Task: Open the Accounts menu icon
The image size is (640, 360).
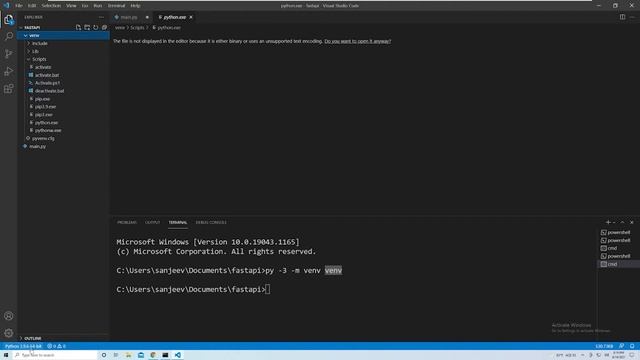Action: 9,316
